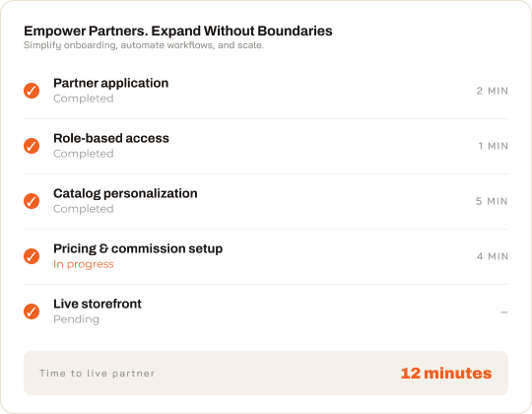The width and height of the screenshot is (532, 414).
Task: Select the Catalog personalization step title
Action: coord(125,194)
